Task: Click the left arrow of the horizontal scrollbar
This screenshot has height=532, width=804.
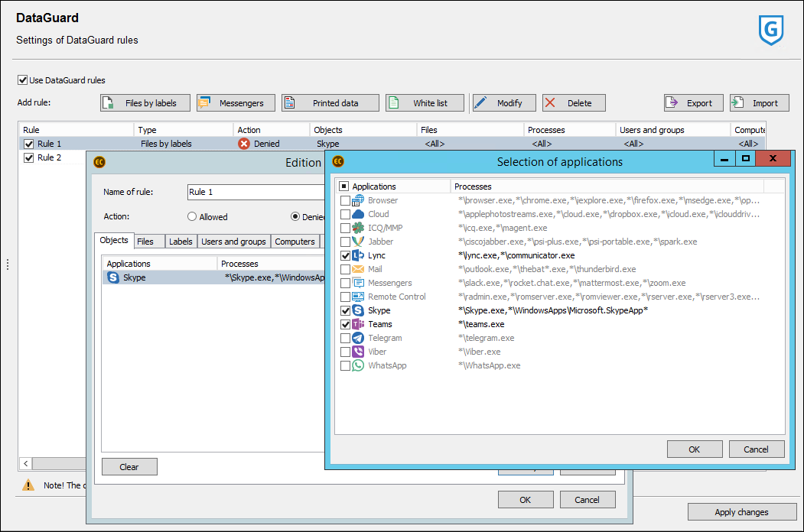Action: coord(26,463)
